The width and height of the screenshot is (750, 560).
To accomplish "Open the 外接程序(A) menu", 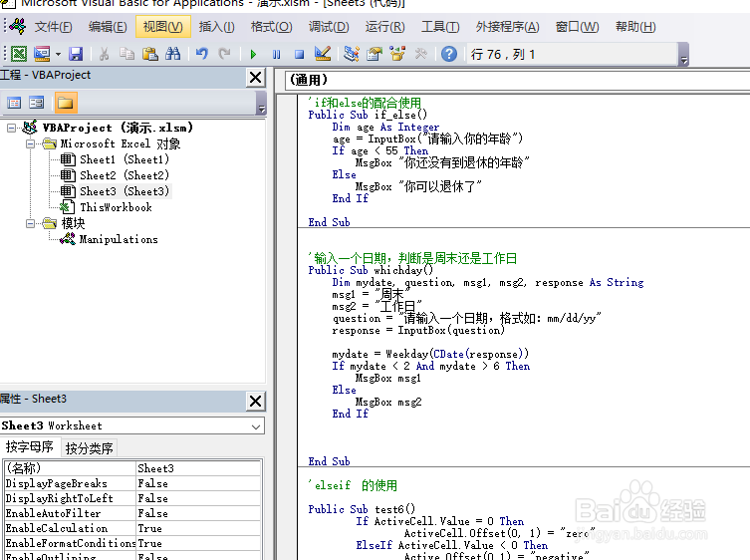I will point(508,27).
